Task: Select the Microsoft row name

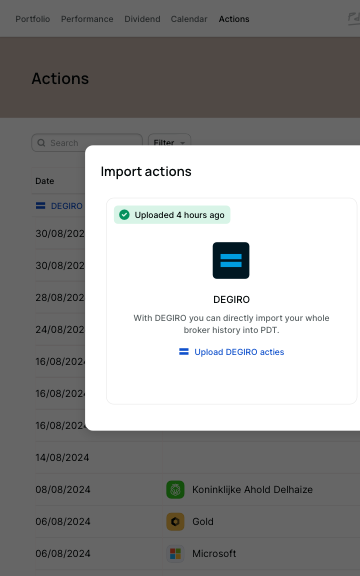Action: click(x=214, y=554)
